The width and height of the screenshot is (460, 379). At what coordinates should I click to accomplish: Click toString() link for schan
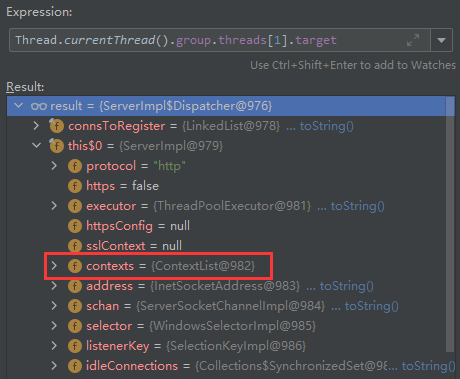(x=371, y=306)
